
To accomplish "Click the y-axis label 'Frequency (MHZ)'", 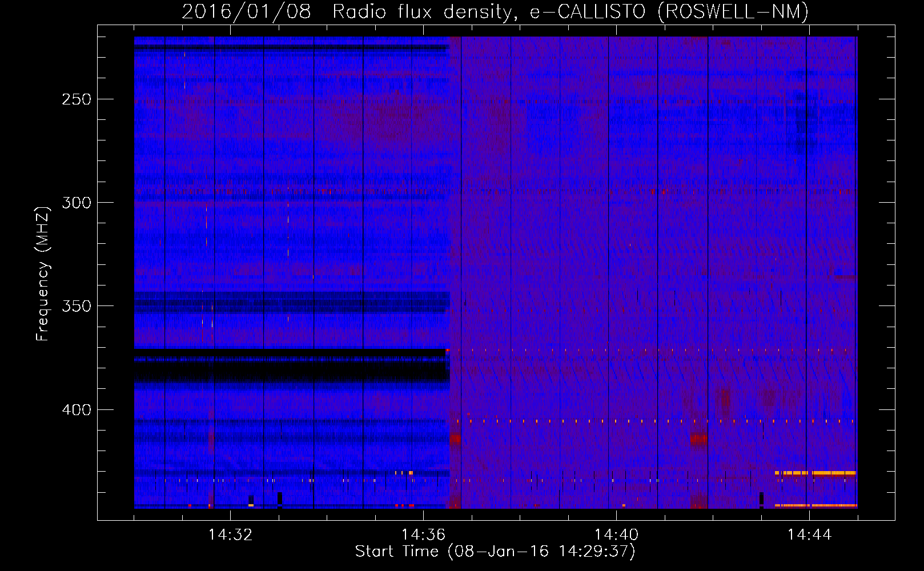I will pyautogui.click(x=43, y=274).
